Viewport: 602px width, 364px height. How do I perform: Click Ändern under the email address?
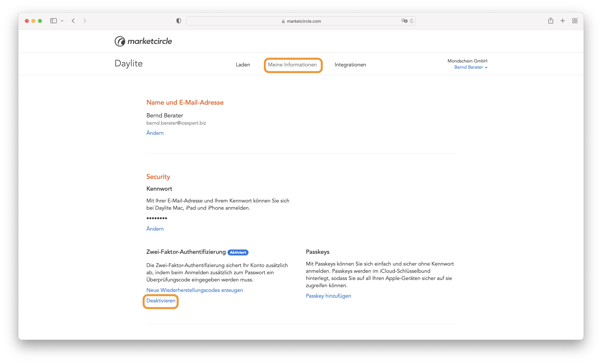pyautogui.click(x=155, y=133)
